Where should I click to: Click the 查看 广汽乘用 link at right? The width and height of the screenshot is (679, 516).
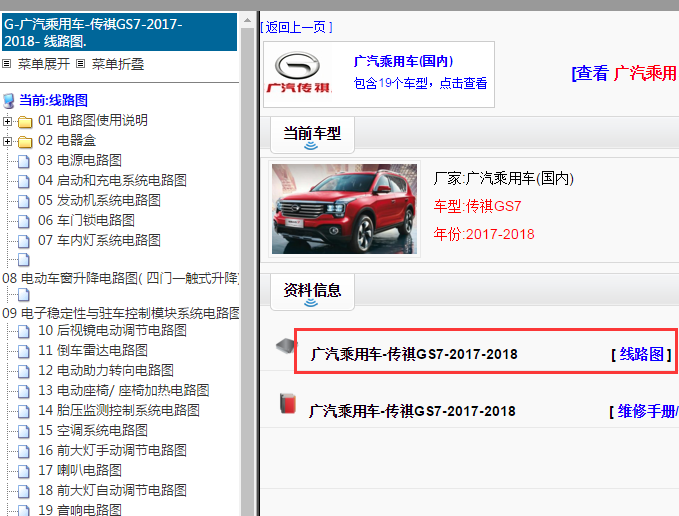point(625,73)
